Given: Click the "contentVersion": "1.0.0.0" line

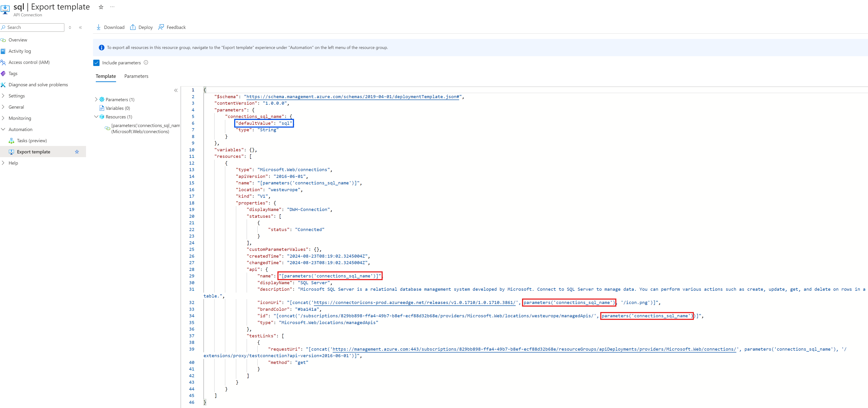Looking at the screenshot, I should [252, 103].
